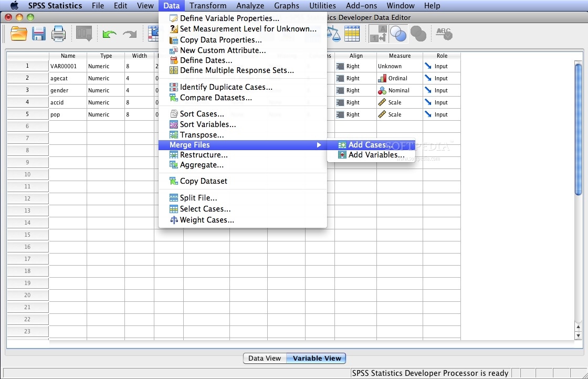This screenshot has width=588, height=379.
Task: Select the pop name cell
Action: coord(68,114)
